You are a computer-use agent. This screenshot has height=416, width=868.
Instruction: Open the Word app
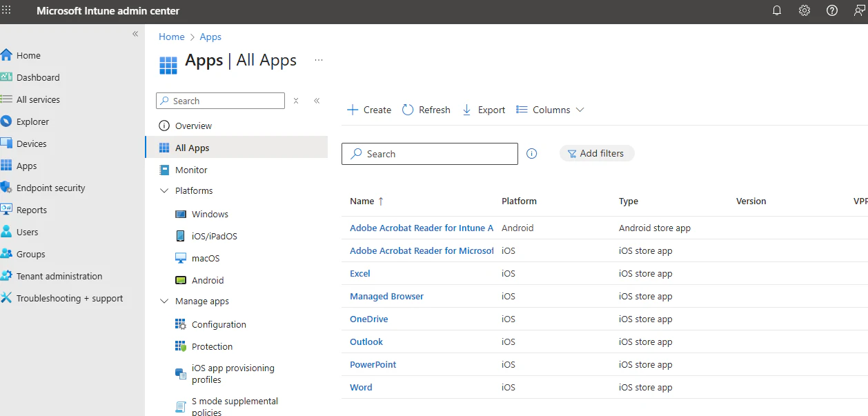(x=361, y=387)
